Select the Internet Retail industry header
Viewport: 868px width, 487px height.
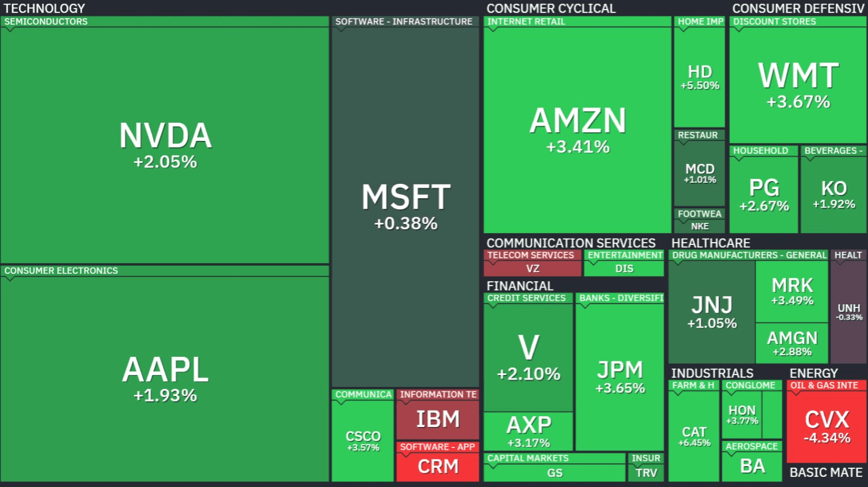(x=526, y=21)
